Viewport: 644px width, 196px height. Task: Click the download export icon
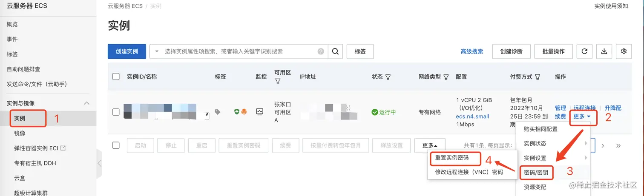[604, 51]
